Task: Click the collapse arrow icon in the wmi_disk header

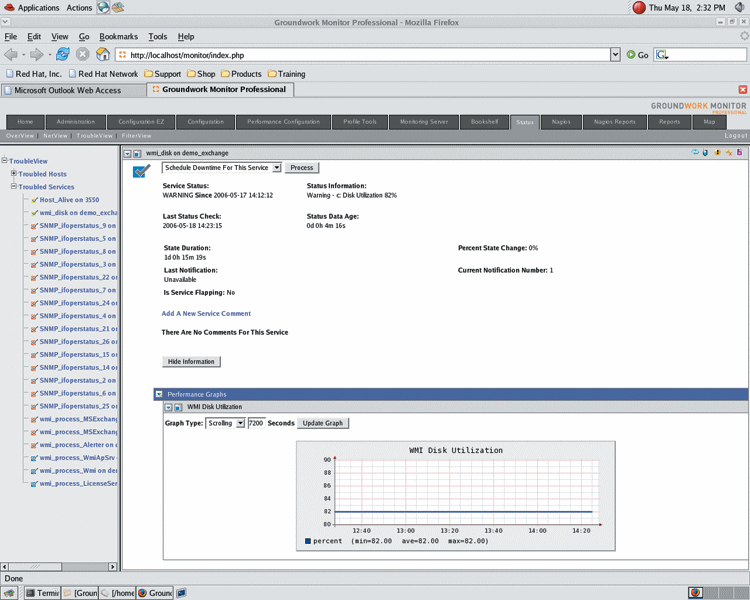Action: pos(127,154)
